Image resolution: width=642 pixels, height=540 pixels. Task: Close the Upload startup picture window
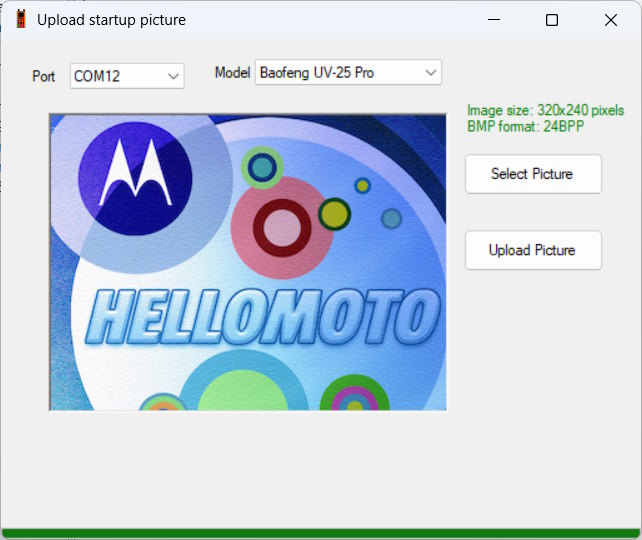click(x=610, y=20)
